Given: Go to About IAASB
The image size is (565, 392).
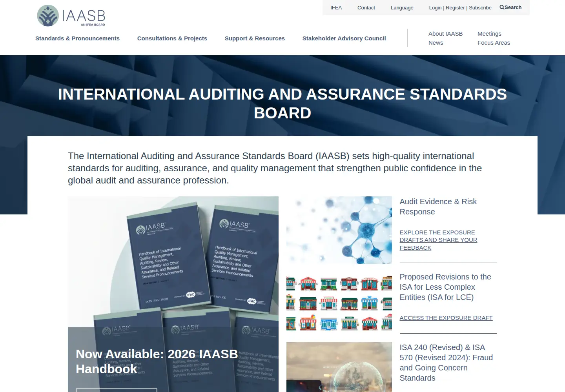Looking at the screenshot, I should coord(446,34).
